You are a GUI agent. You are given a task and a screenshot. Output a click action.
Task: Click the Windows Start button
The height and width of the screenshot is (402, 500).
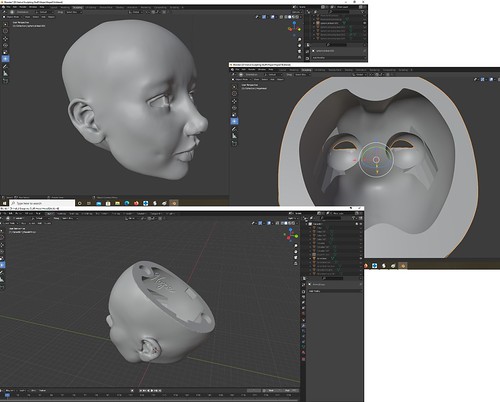pos(4,203)
